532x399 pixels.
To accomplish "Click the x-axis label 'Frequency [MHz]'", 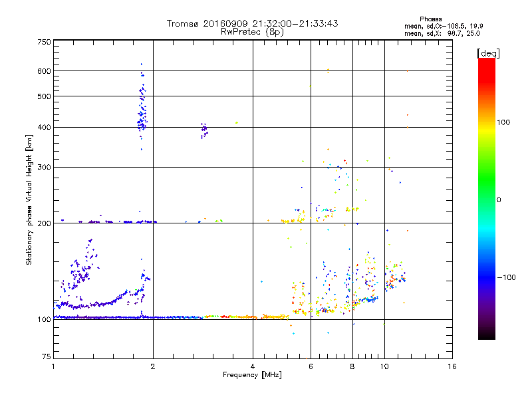I will click(252, 375).
